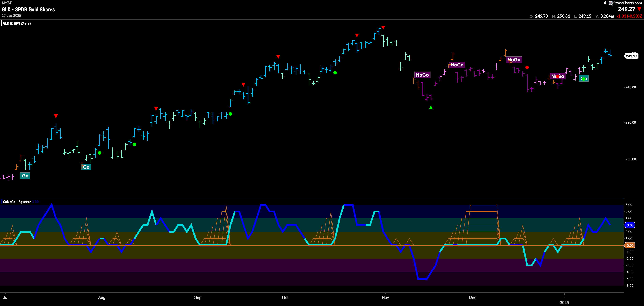
Task: Click the 6.00 oscillator axis label
Action: pos(629,205)
